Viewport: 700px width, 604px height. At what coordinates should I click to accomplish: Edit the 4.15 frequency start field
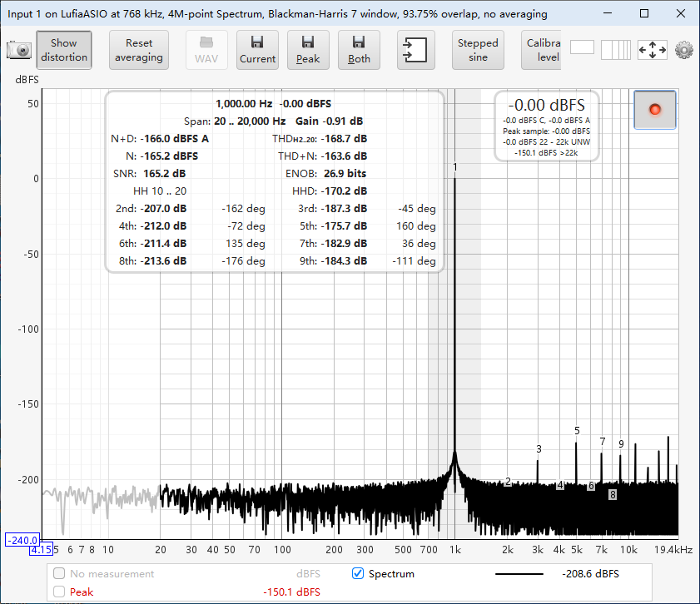41,550
